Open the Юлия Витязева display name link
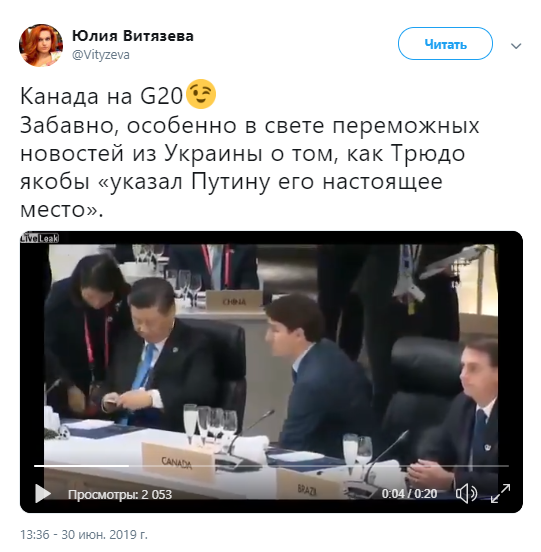This screenshot has width=541, height=552. 133,36
